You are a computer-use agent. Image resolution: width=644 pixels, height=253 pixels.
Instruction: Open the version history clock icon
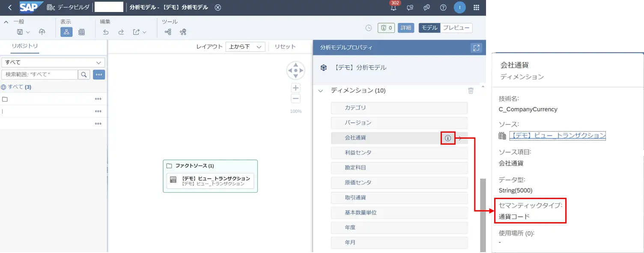click(x=369, y=28)
